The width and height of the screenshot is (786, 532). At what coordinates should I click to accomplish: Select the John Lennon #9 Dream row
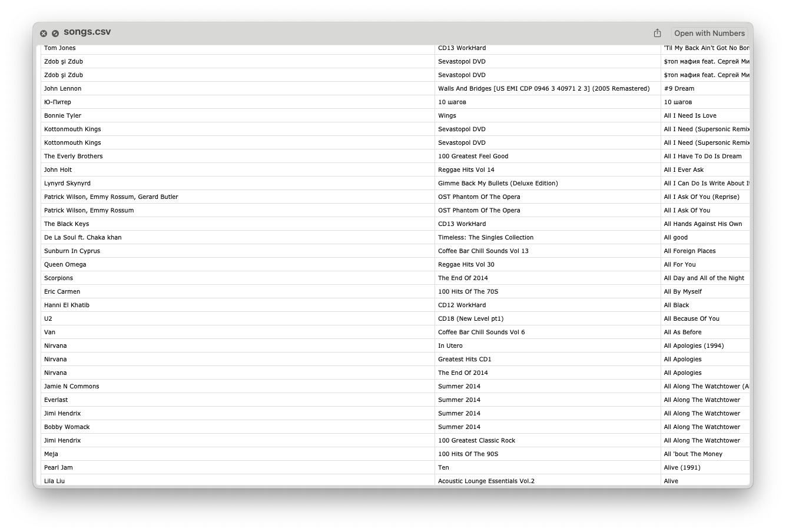click(236, 88)
